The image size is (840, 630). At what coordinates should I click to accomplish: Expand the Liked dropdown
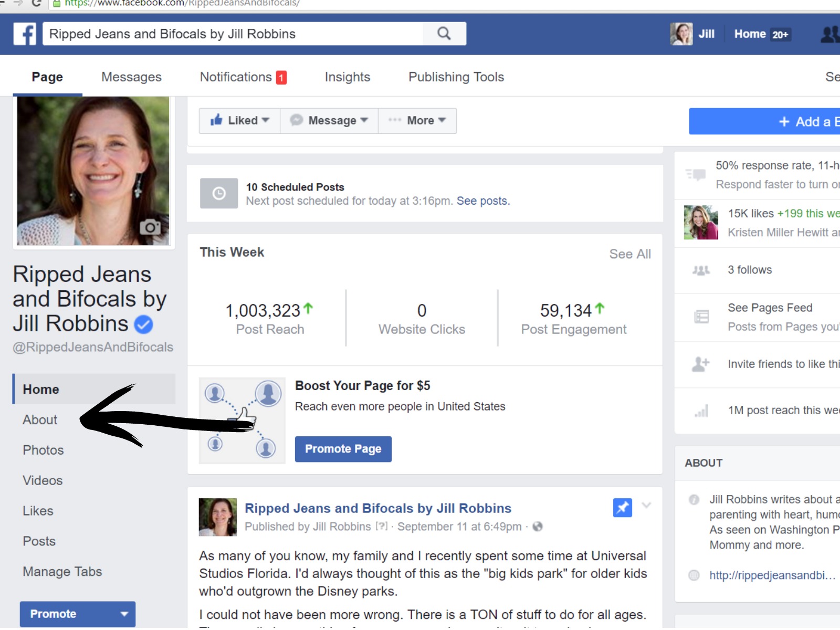pyautogui.click(x=239, y=121)
